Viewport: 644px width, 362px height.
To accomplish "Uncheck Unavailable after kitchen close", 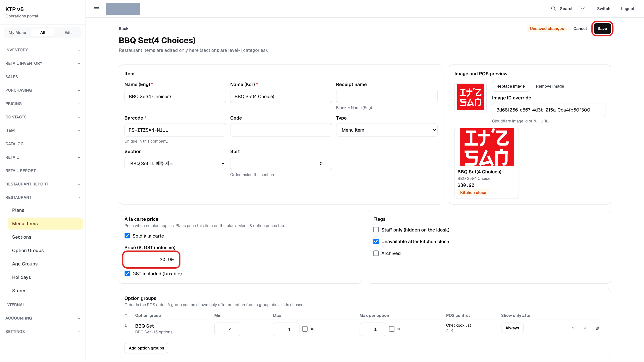I will tap(376, 242).
